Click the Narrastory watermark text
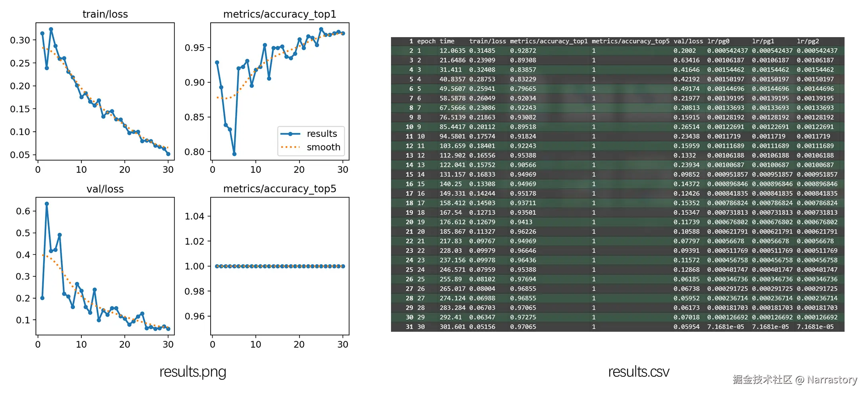 pyautogui.click(x=832, y=380)
